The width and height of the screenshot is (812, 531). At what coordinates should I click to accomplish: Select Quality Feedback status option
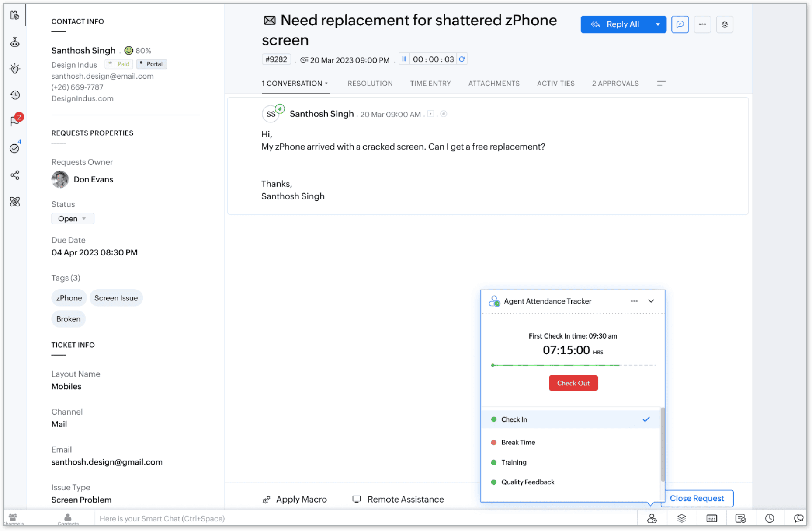pos(570,482)
